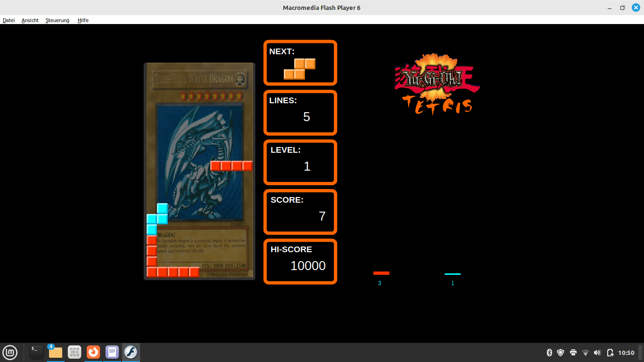644x362 pixels.
Task: Open the Files folder icon in taskbar
Action: tap(55, 352)
